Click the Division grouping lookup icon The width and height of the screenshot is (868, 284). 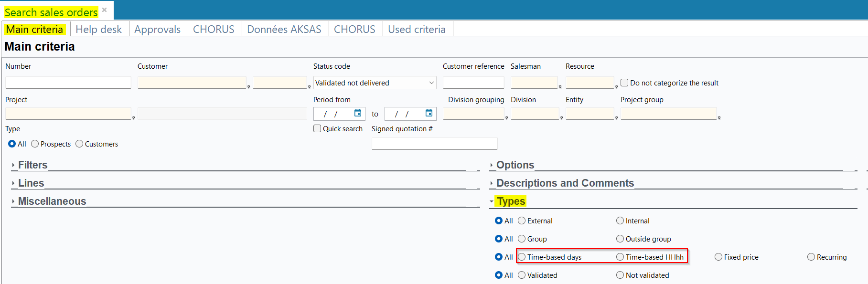click(506, 117)
